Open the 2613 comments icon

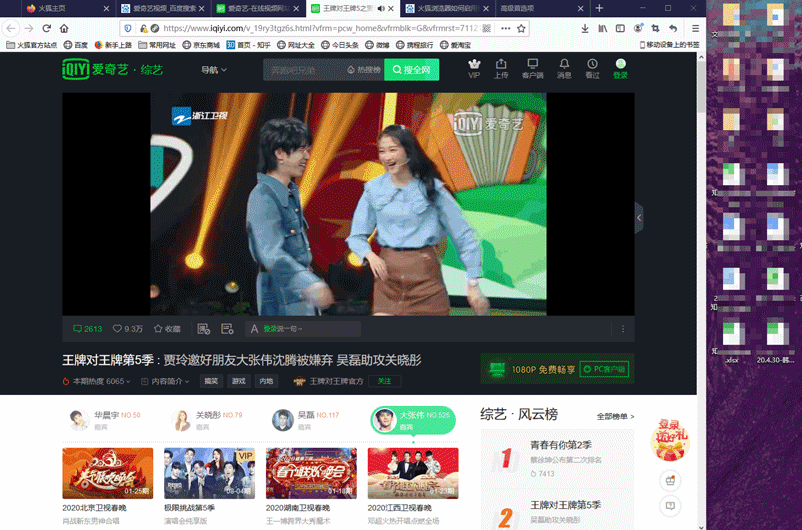[87, 329]
